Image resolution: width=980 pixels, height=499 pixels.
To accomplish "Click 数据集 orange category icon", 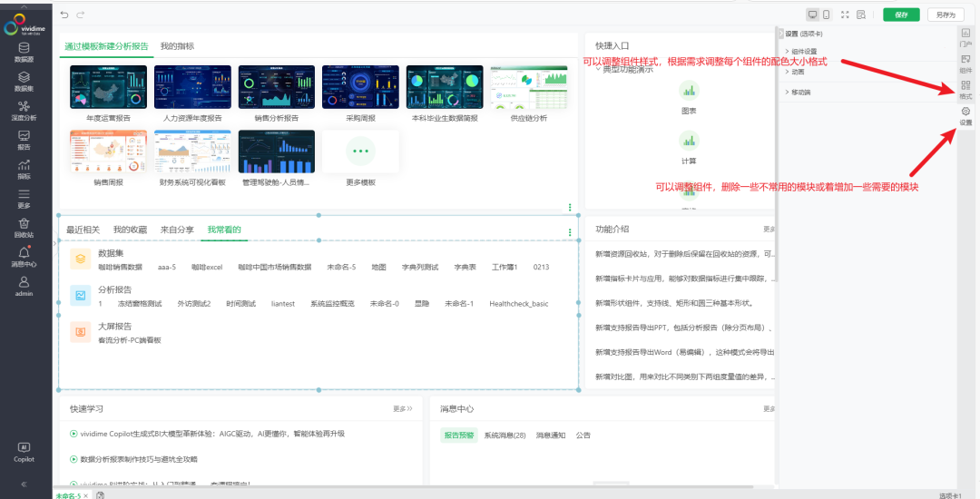I will [x=80, y=259].
